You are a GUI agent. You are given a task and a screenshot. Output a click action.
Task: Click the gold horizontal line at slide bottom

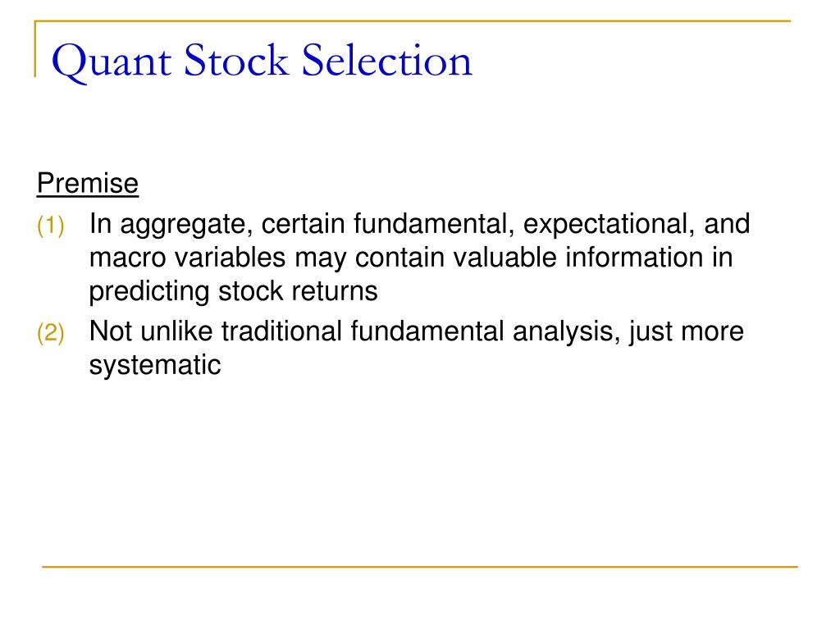tap(419, 566)
